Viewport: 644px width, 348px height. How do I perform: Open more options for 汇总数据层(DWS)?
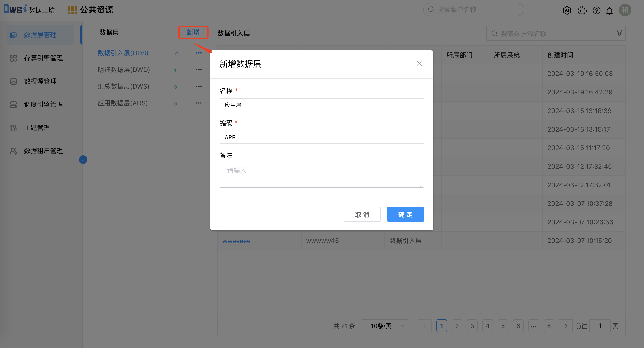tap(199, 86)
